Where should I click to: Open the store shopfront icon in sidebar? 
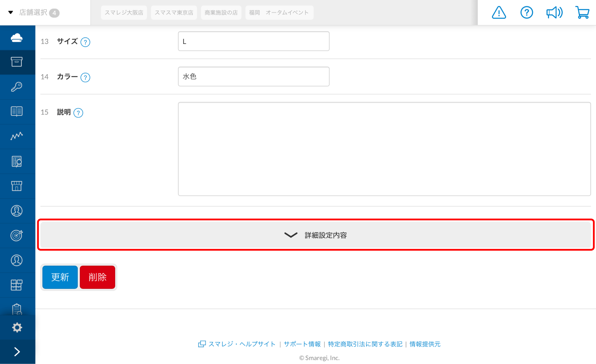pos(17,186)
